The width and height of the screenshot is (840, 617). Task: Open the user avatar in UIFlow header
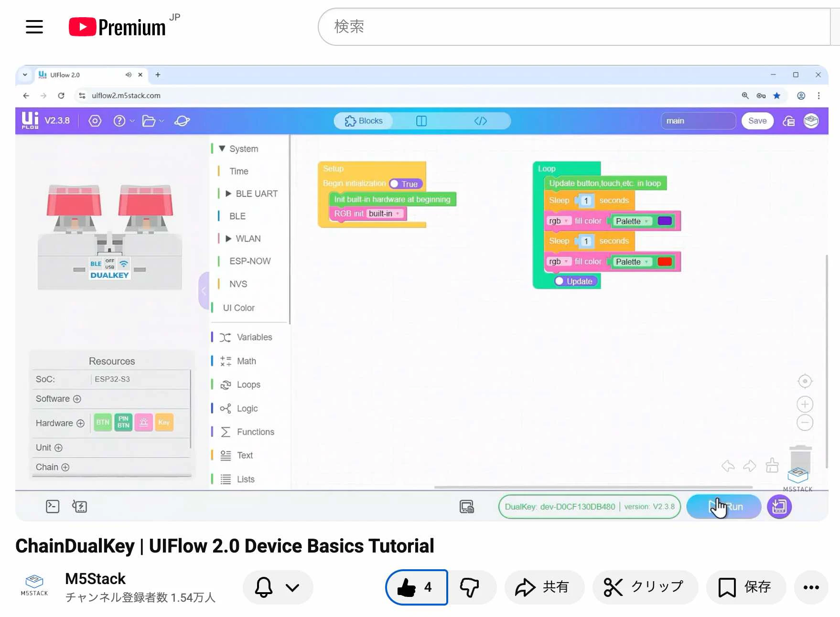click(811, 121)
